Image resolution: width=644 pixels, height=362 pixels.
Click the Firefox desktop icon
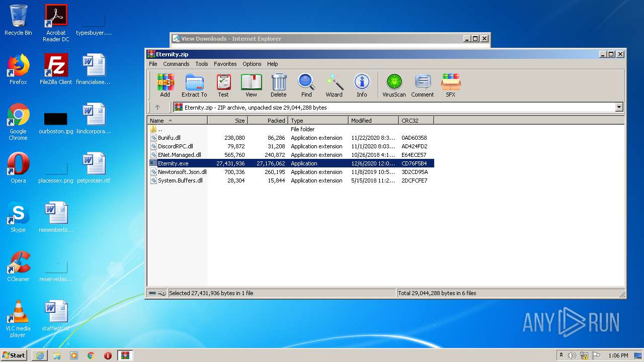click(x=18, y=69)
